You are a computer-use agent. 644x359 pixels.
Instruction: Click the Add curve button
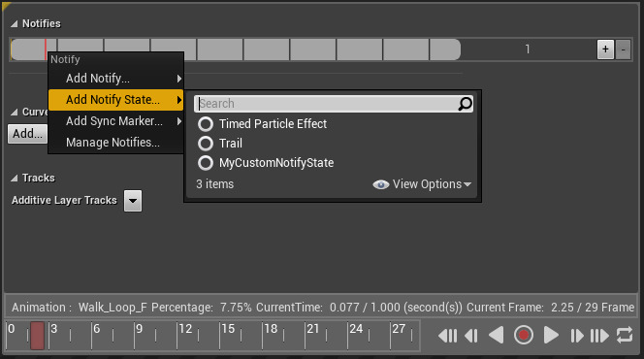[x=27, y=134]
